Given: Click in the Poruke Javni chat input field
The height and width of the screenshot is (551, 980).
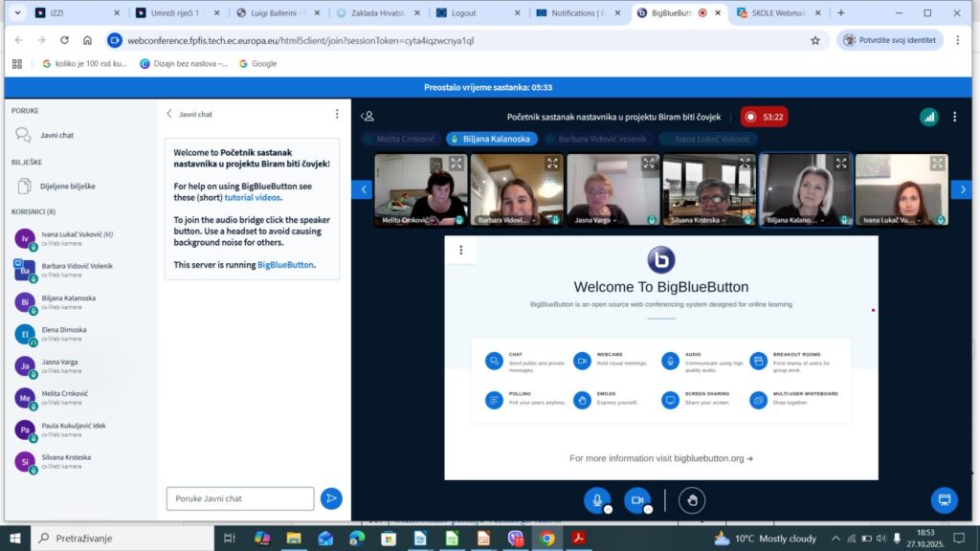Looking at the screenshot, I should pos(239,498).
